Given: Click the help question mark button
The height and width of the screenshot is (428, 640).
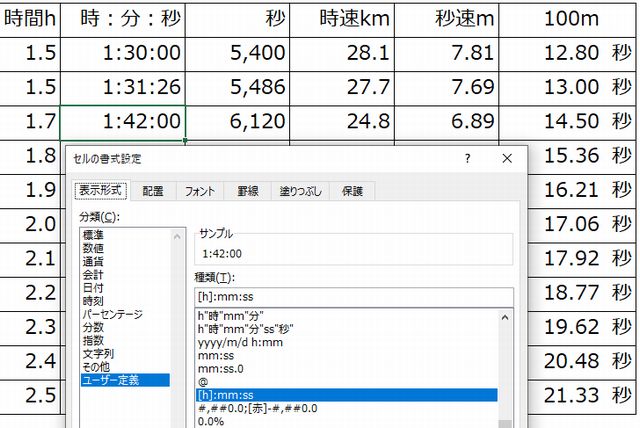Looking at the screenshot, I should coord(467,158).
